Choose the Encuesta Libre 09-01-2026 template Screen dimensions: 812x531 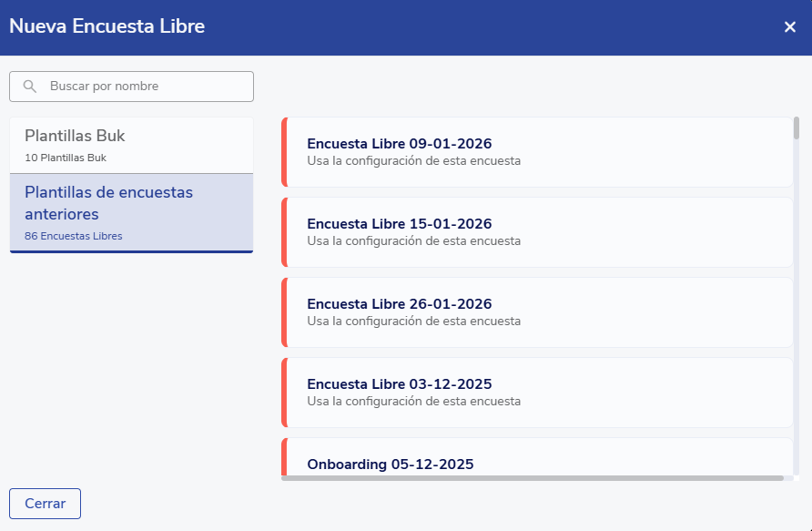click(537, 152)
